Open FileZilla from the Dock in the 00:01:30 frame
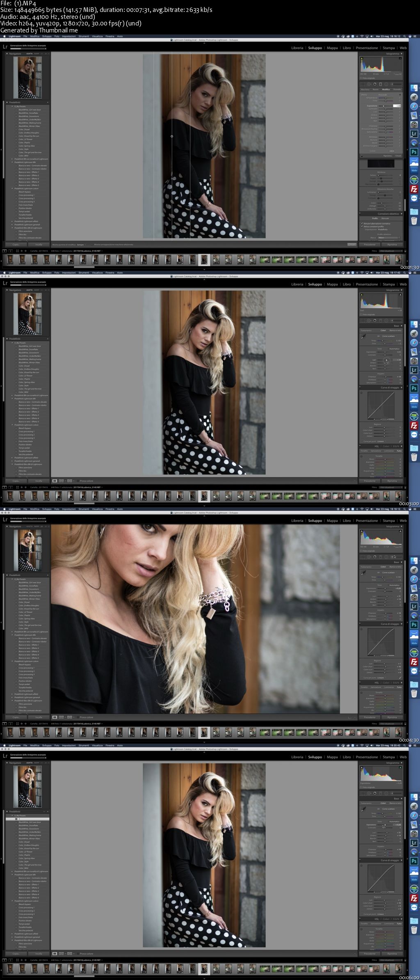 [414, 189]
